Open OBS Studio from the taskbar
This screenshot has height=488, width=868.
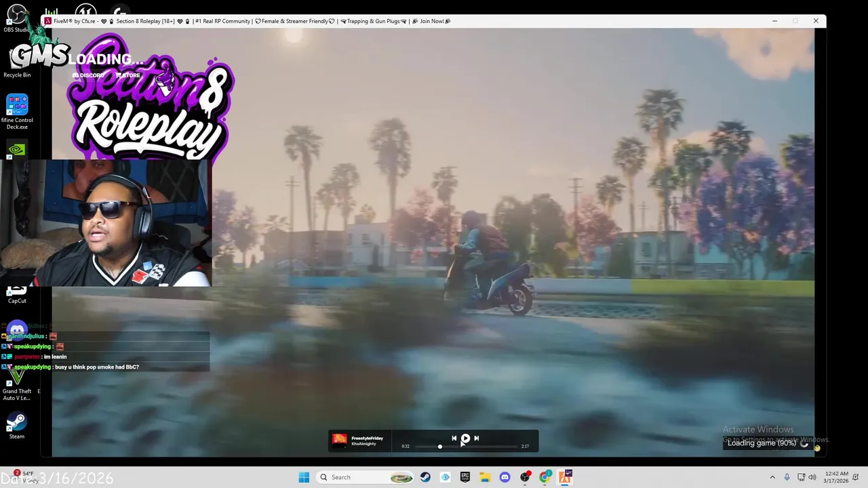point(525,477)
